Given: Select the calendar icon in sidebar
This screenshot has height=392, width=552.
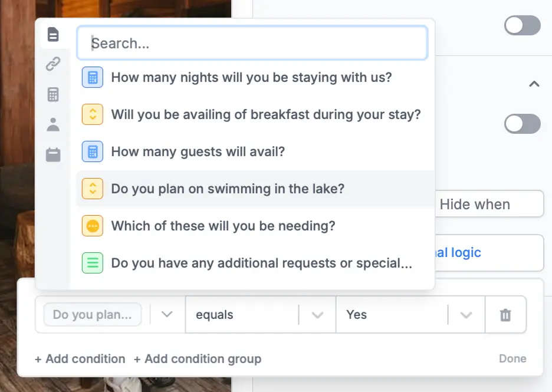Looking at the screenshot, I should [53, 155].
